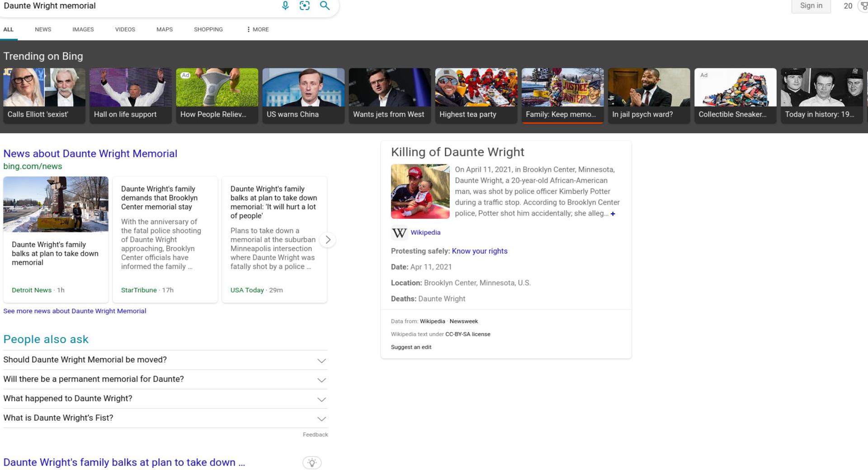Expand 'Should Daunte Wright Memorial be moved?'
The image size is (868, 470).
click(x=165, y=360)
